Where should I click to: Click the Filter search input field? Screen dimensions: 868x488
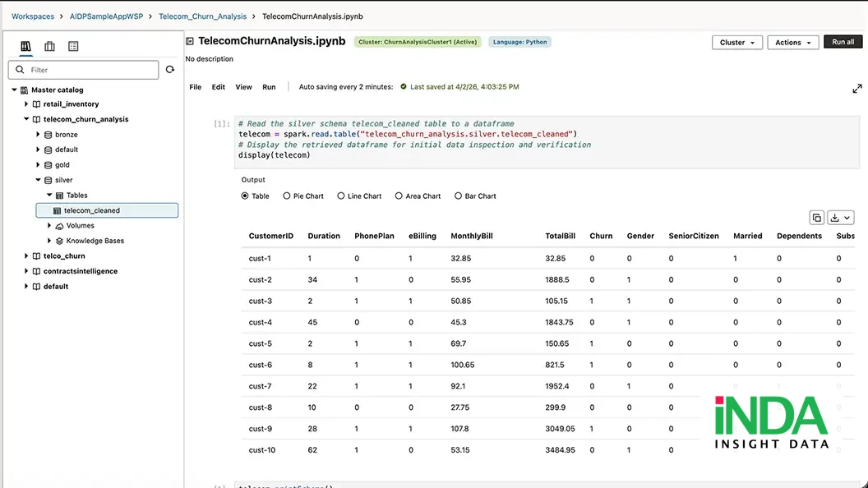coord(84,70)
